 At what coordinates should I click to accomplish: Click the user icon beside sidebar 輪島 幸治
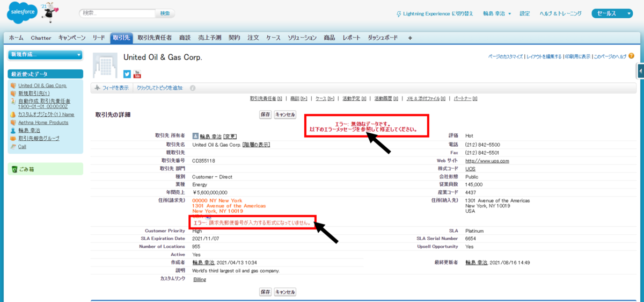[13, 130]
